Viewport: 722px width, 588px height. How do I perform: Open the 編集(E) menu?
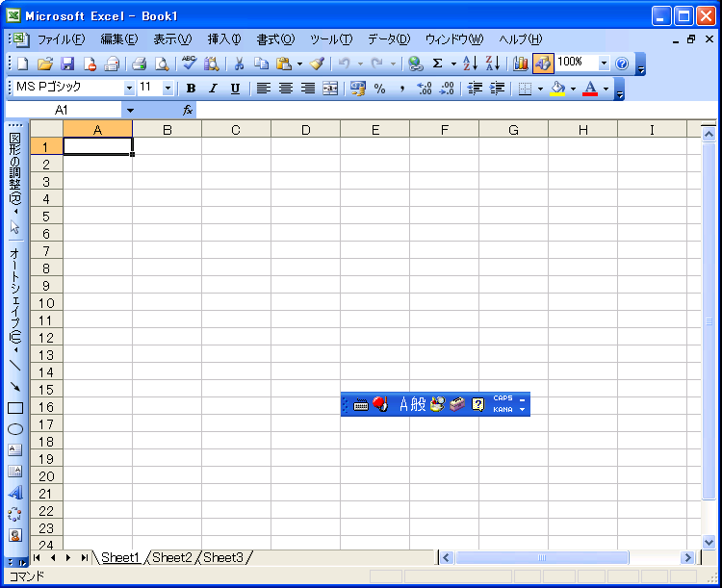pos(119,39)
